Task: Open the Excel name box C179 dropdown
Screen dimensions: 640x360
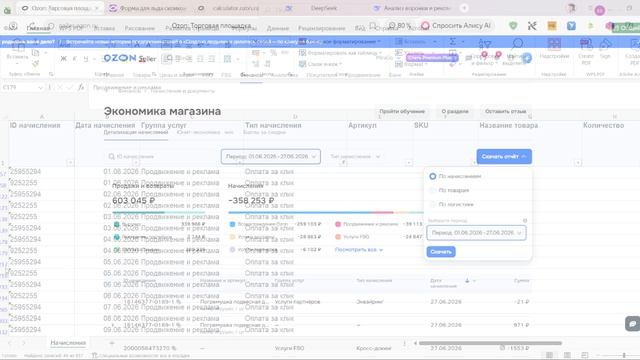Action: [x=40, y=87]
